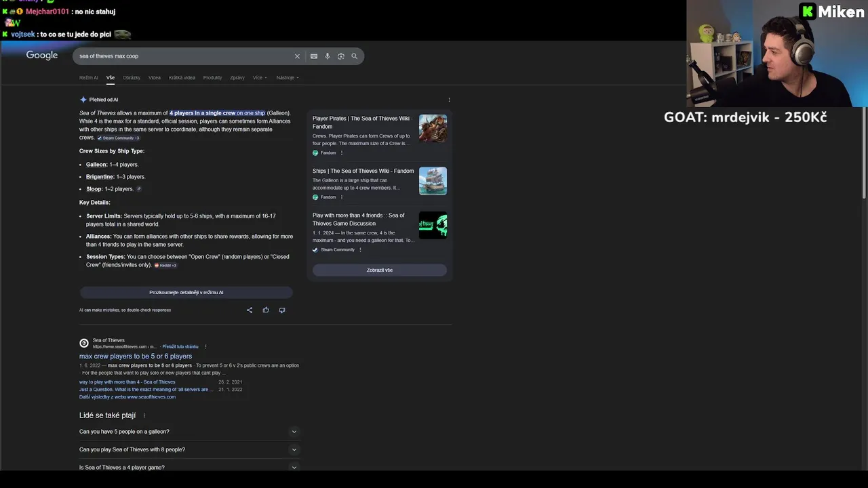
Task: Open three-dot menu next to Steam Community source
Action: [360, 250]
